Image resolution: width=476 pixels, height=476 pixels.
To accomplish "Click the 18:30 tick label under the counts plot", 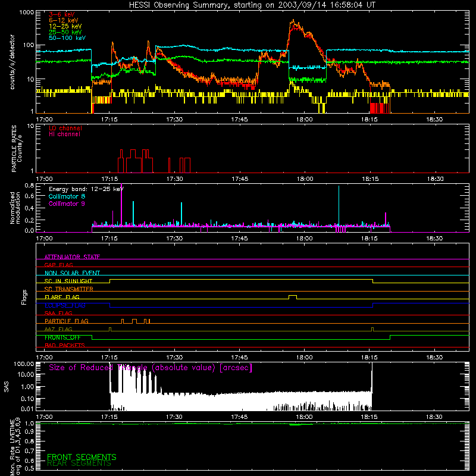I will tap(434, 120).
